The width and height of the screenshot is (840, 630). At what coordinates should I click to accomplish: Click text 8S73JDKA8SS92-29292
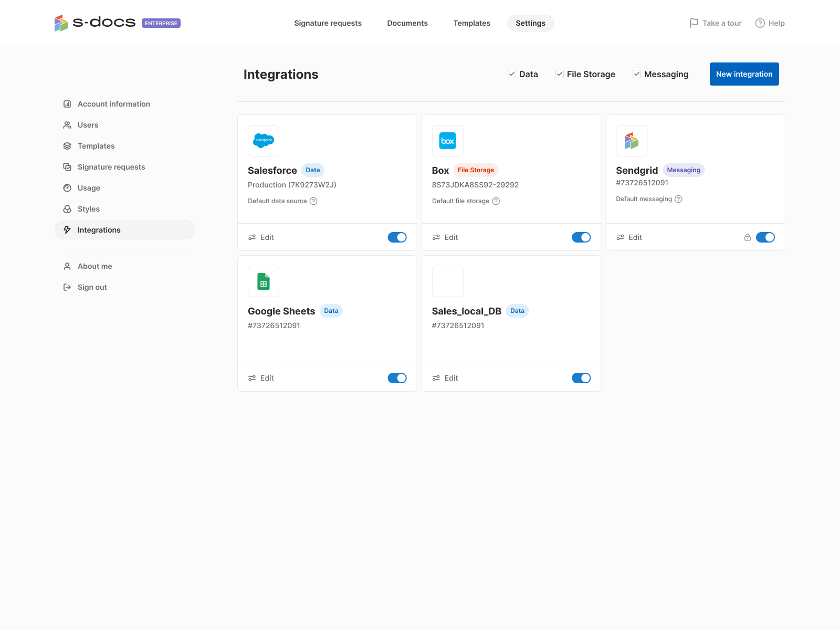[475, 185]
